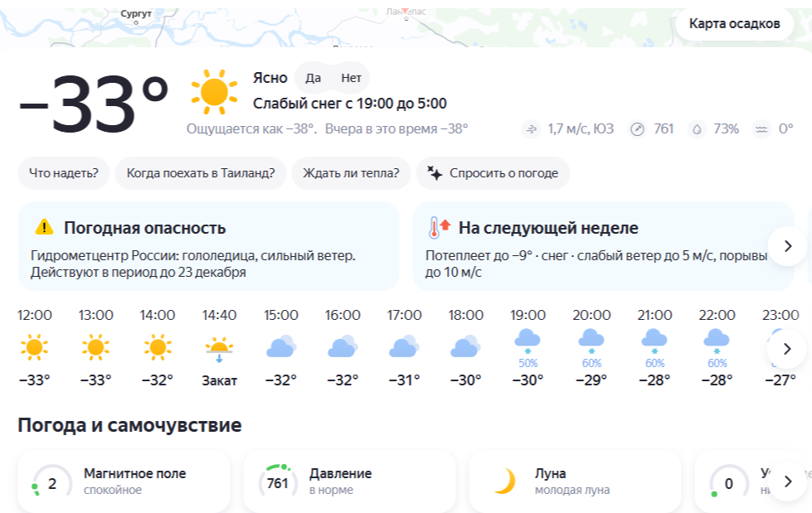Screen dimensions: 812x513
Task: Click the crescent moon icon
Action: 504,482
